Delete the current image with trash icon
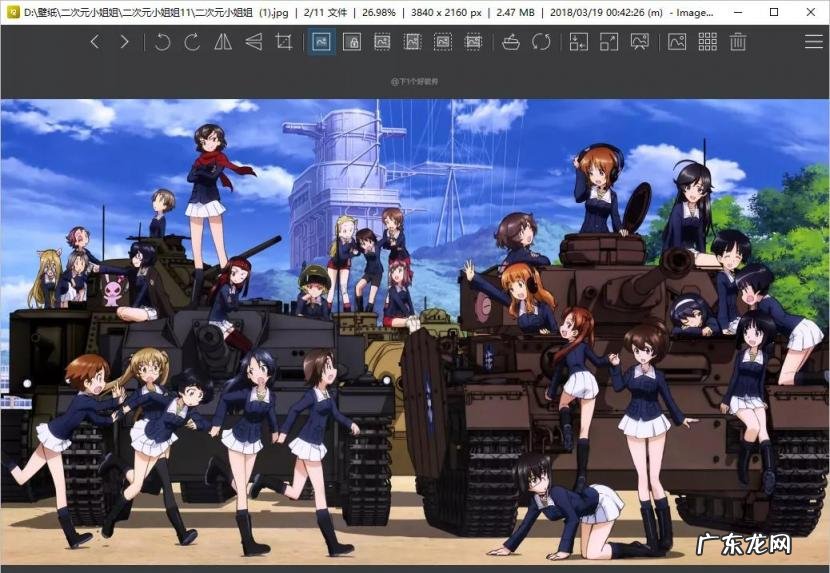 click(x=738, y=42)
